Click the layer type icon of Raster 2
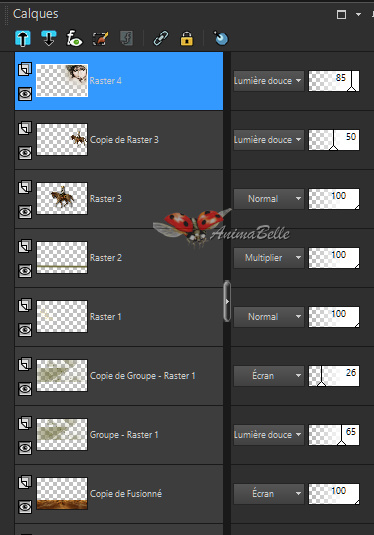The width and height of the screenshot is (374, 535). [25, 246]
